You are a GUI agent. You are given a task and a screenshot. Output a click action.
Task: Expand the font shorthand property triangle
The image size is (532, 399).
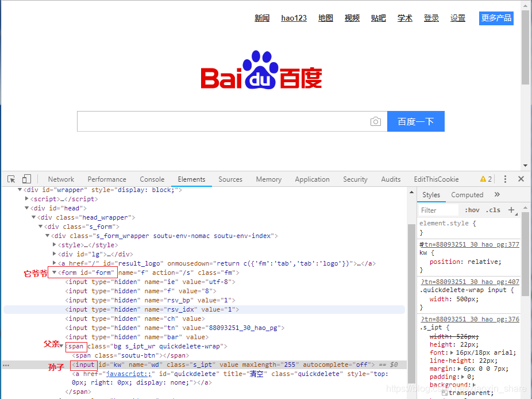pos(452,352)
